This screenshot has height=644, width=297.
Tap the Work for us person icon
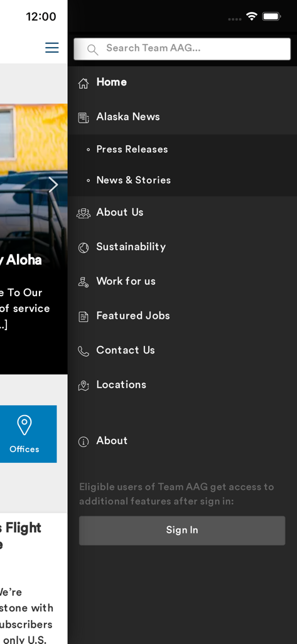(84, 282)
